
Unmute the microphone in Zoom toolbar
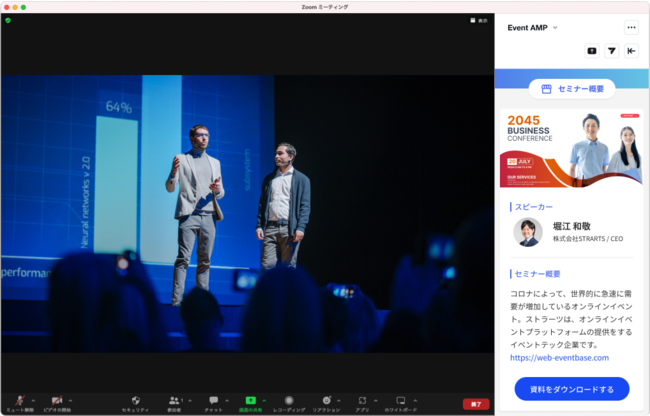click(x=19, y=400)
